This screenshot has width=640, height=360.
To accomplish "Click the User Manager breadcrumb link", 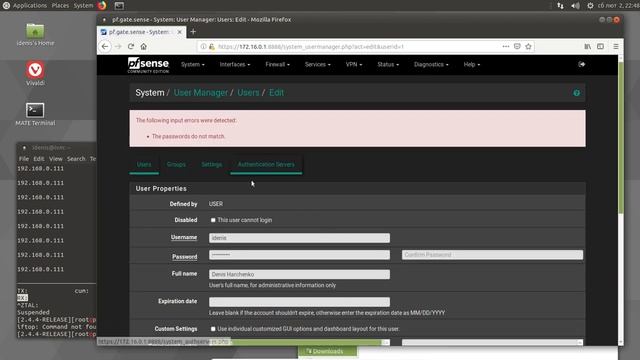I will (201, 93).
